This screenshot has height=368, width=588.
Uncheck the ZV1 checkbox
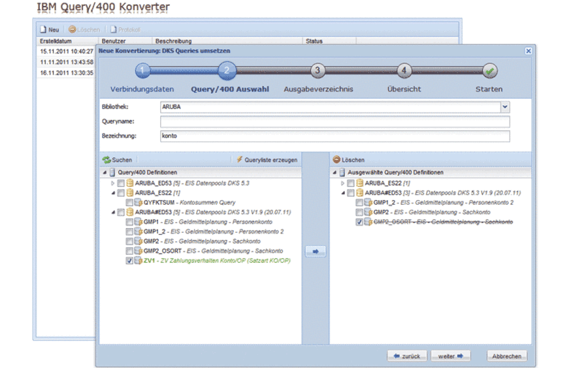[129, 261]
